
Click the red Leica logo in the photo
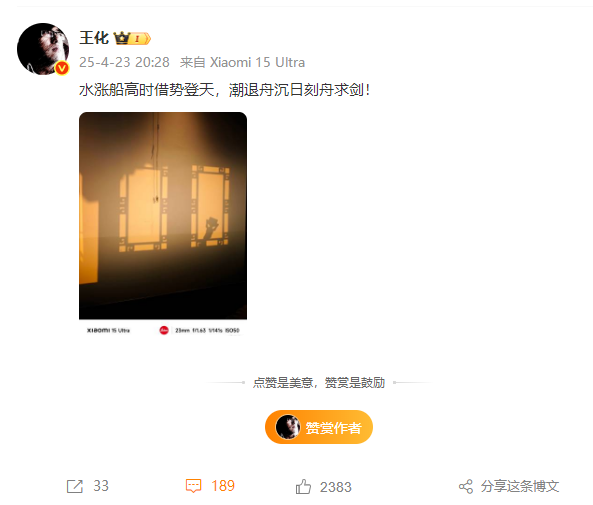[x=164, y=330]
